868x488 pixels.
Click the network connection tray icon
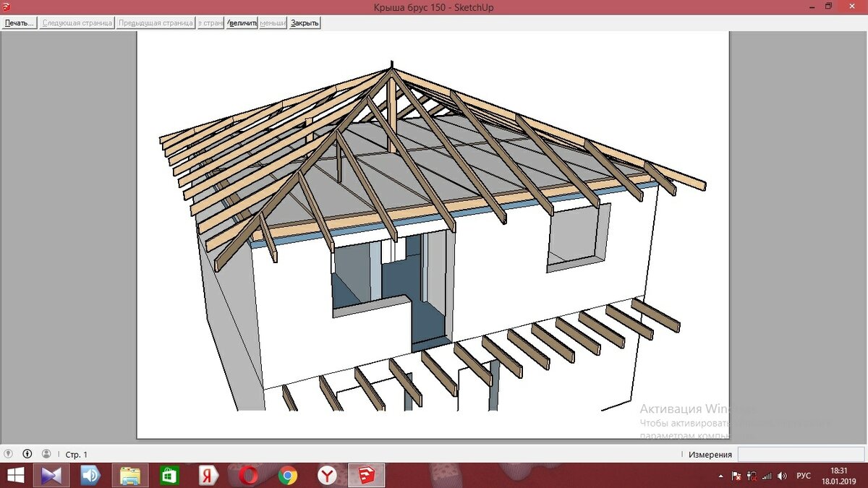(x=751, y=476)
